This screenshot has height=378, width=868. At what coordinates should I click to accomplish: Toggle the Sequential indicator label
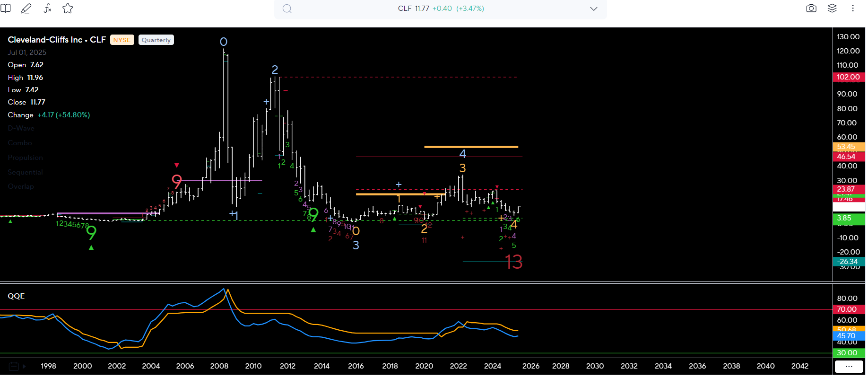(x=25, y=172)
